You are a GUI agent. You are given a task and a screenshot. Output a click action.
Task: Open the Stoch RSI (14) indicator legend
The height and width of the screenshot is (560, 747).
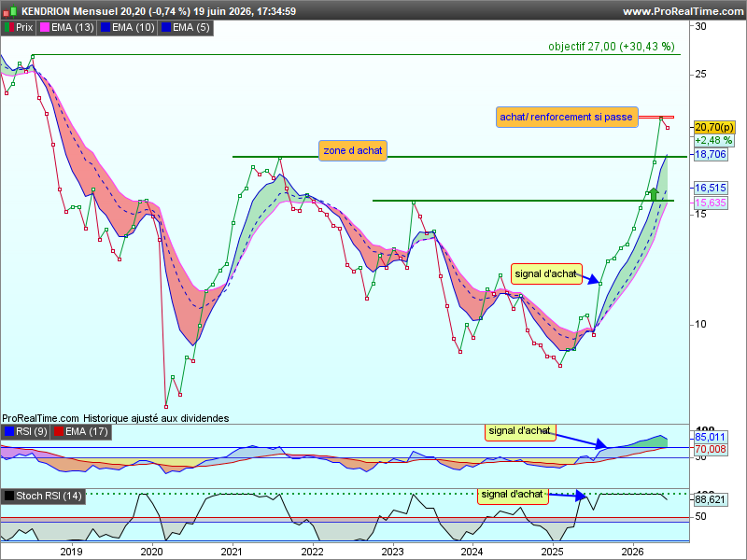coord(43,497)
